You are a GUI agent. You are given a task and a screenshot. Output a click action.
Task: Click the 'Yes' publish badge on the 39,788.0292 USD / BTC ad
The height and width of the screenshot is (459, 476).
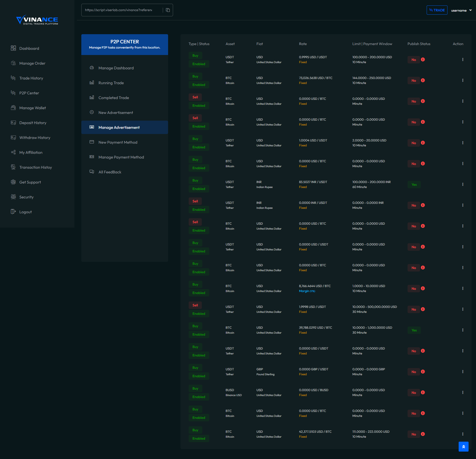pos(414,330)
